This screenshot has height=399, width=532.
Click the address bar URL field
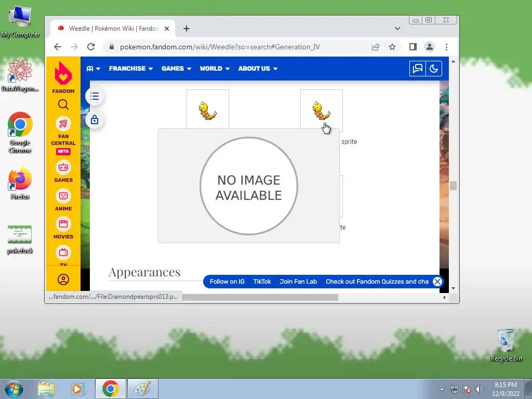tap(220, 47)
